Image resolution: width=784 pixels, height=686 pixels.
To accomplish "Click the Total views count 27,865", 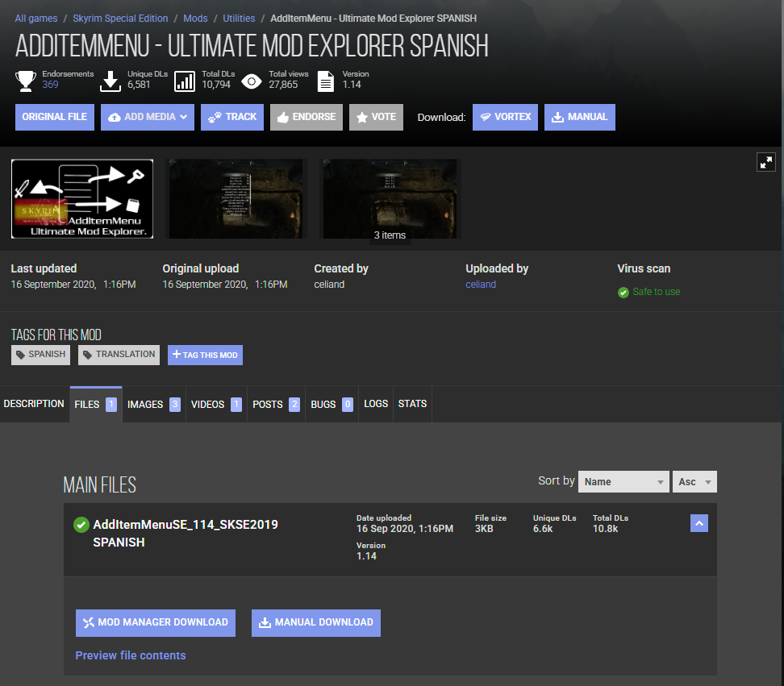I will point(283,85).
